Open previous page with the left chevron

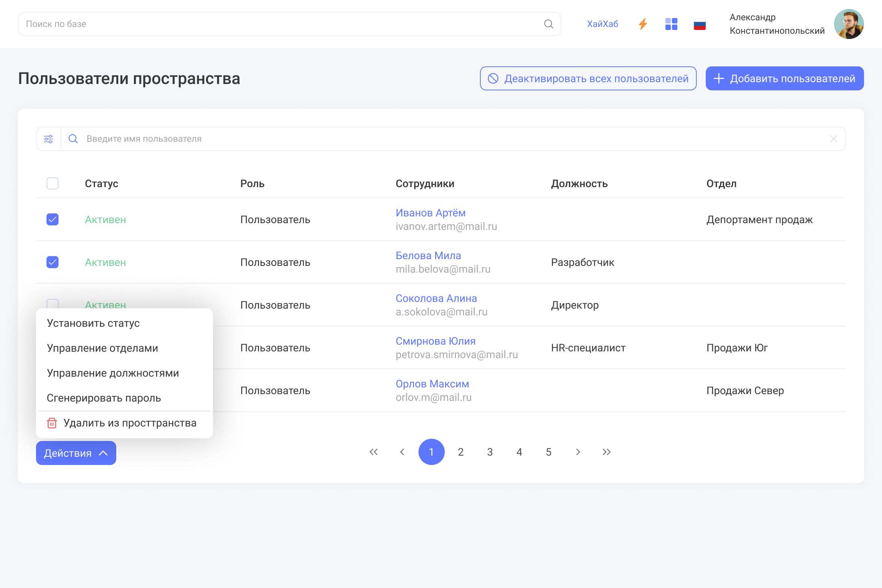tap(402, 452)
